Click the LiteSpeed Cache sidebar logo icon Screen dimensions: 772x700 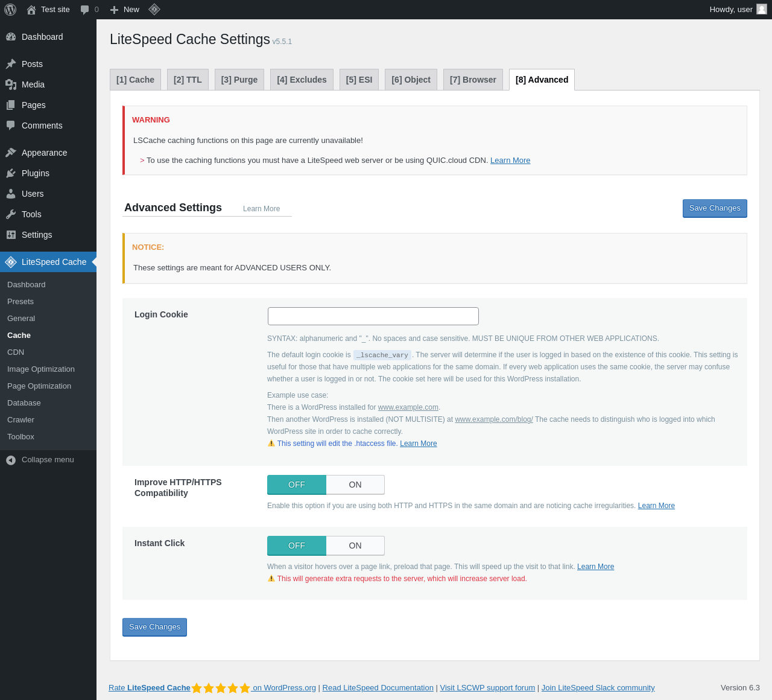(x=11, y=262)
